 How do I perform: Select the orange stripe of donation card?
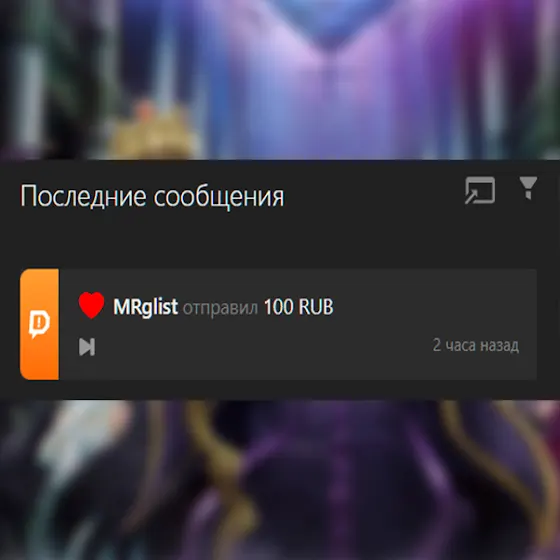coord(39,324)
